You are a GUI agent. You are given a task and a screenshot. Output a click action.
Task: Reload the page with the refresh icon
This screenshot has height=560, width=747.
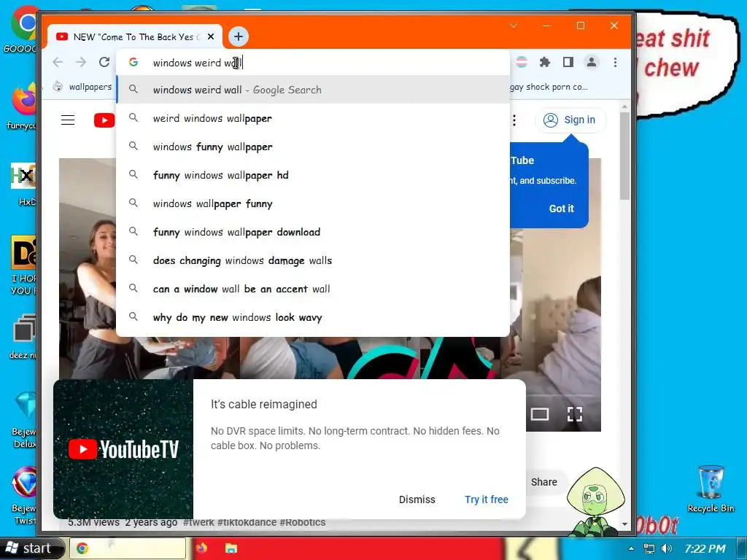click(x=104, y=63)
